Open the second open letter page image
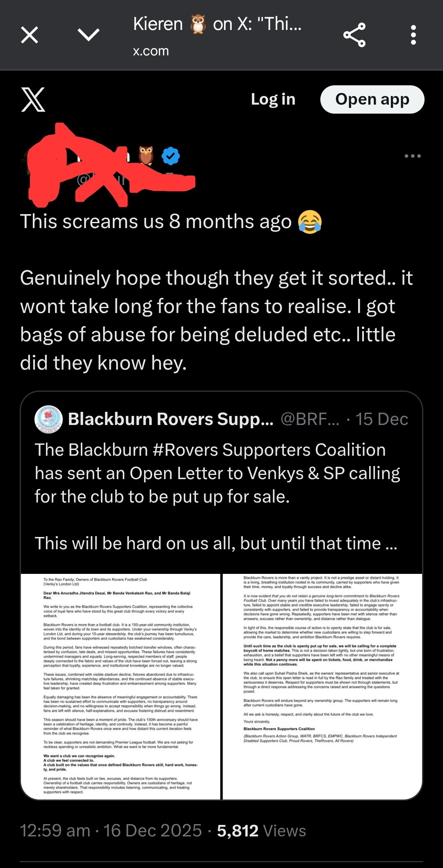 322,686
